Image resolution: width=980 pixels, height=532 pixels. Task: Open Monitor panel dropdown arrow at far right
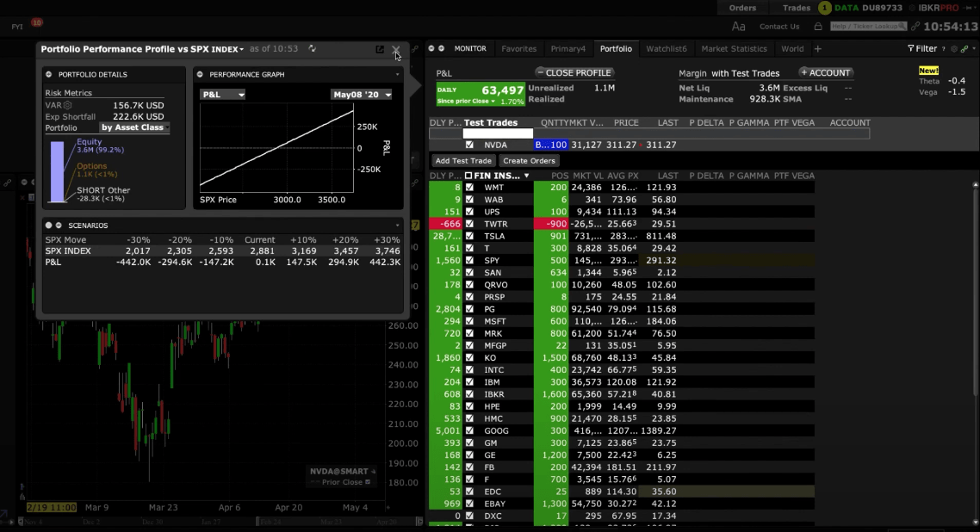974,49
